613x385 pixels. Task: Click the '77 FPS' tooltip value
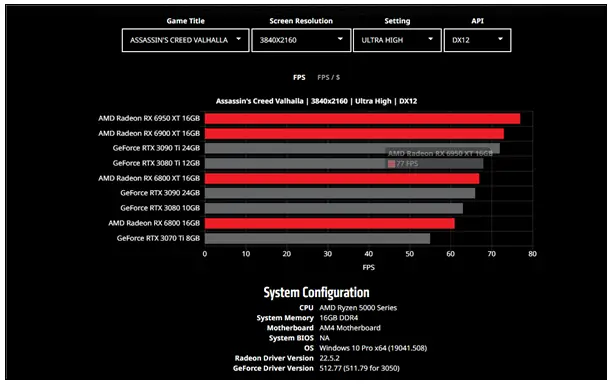(407, 164)
